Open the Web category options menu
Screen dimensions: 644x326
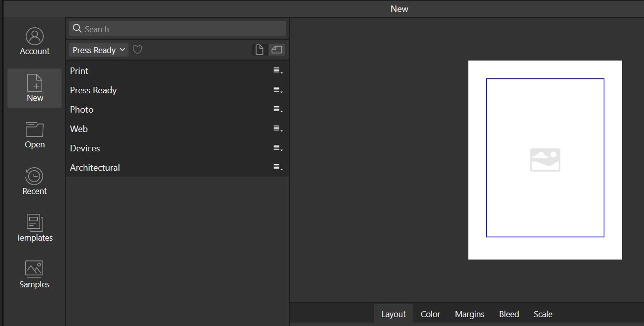click(278, 129)
